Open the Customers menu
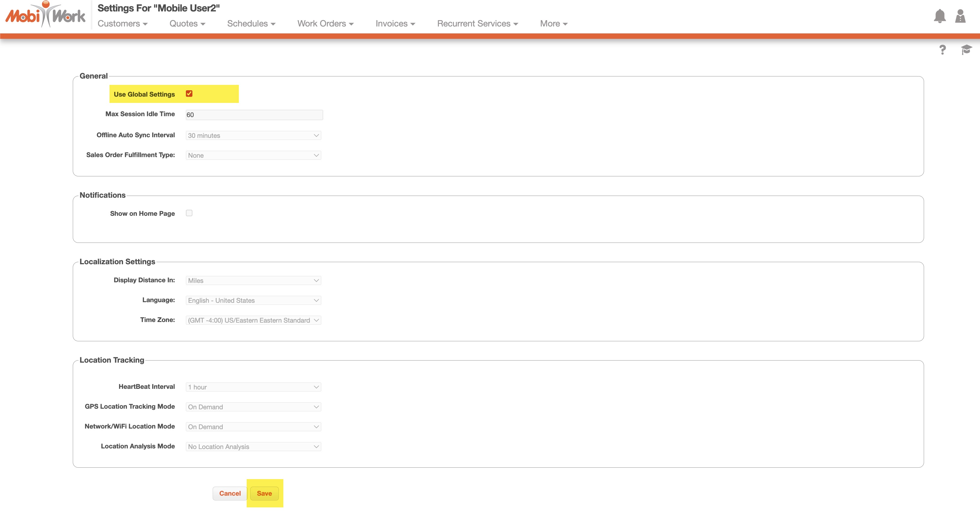980x511 pixels. click(122, 23)
